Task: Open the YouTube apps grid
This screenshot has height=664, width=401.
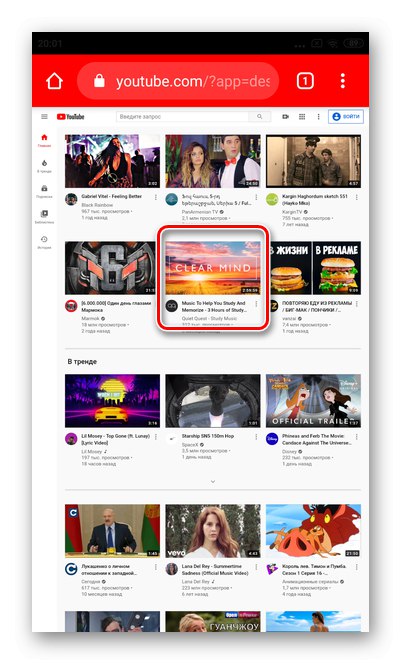Action: 302,116
